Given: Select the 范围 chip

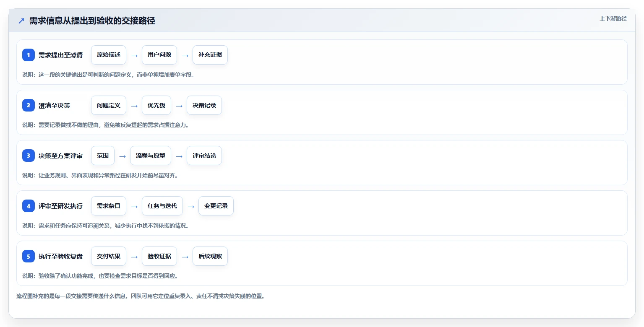Looking at the screenshot, I should (103, 156).
